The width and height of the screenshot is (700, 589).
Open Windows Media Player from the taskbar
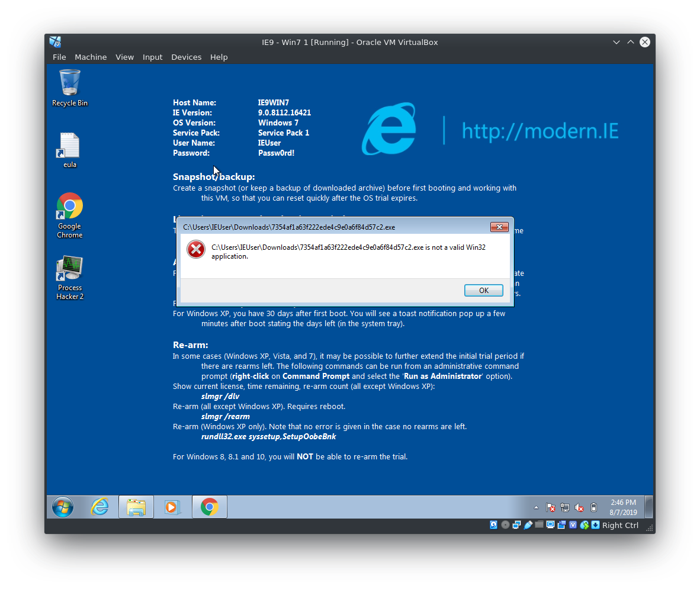[172, 507]
